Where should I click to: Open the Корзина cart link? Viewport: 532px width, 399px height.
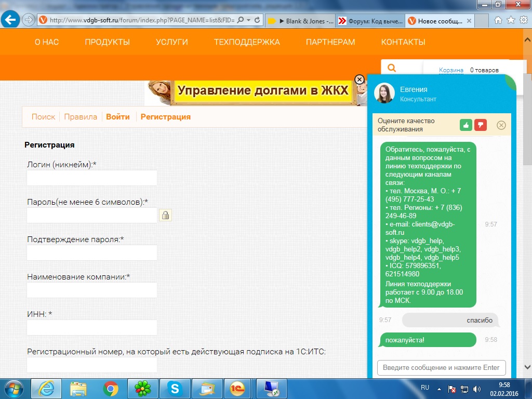pyautogui.click(x=451, y=70)
